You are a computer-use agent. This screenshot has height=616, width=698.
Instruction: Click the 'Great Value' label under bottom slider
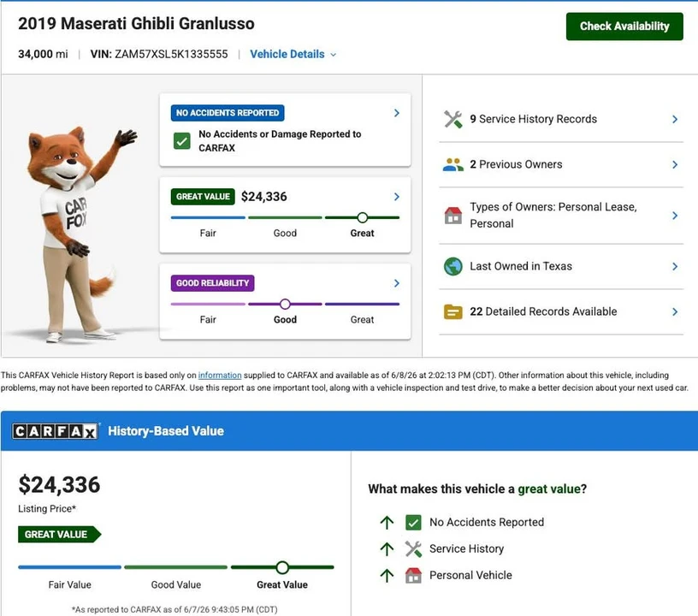click(x=282, y=585)
